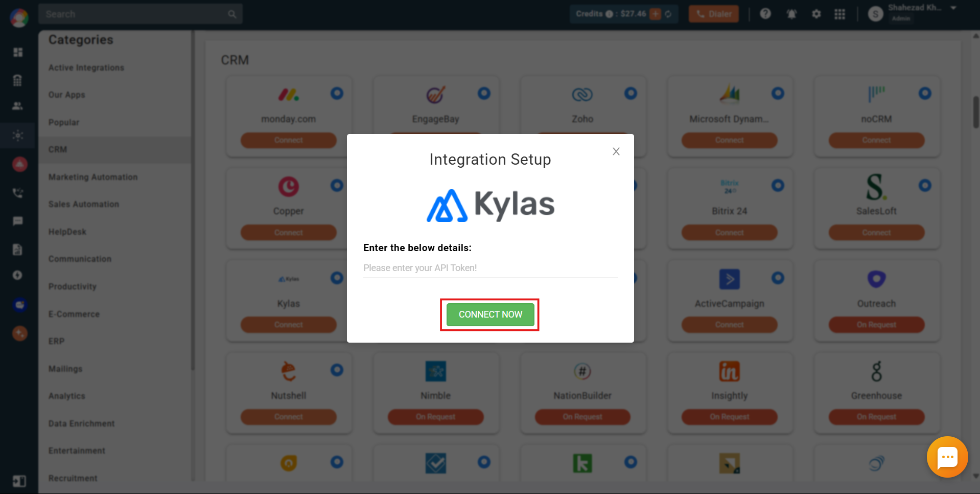Viewport: 980px width, 494px height.
Task: Connect the ActiveCampaign integration
Action: pos(730,325)
